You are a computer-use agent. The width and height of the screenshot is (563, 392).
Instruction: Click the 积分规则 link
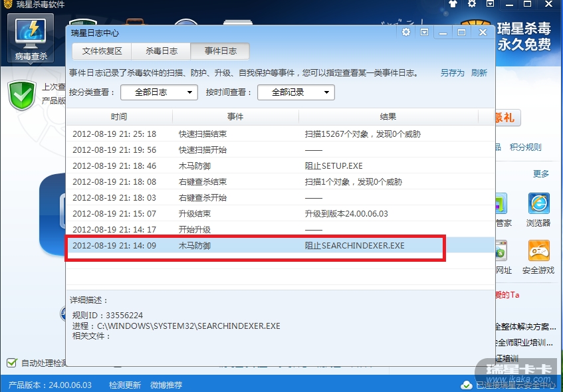coord(525,147)
